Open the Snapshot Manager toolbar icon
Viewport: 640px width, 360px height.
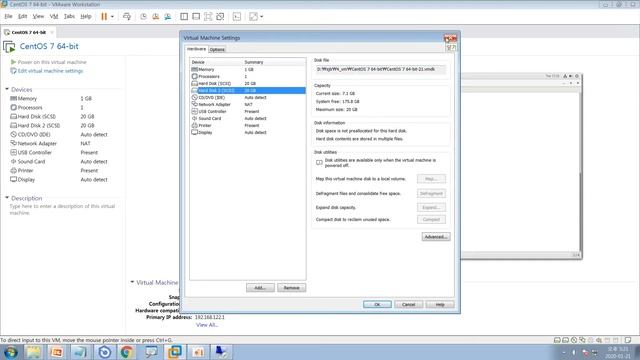tap(168, 16)
